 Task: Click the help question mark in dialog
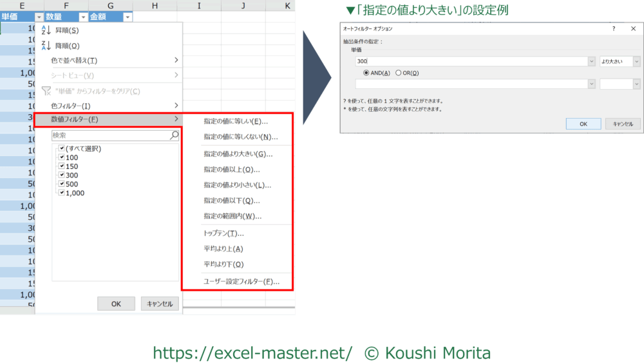pyautogui.click(x=614, y=29)
